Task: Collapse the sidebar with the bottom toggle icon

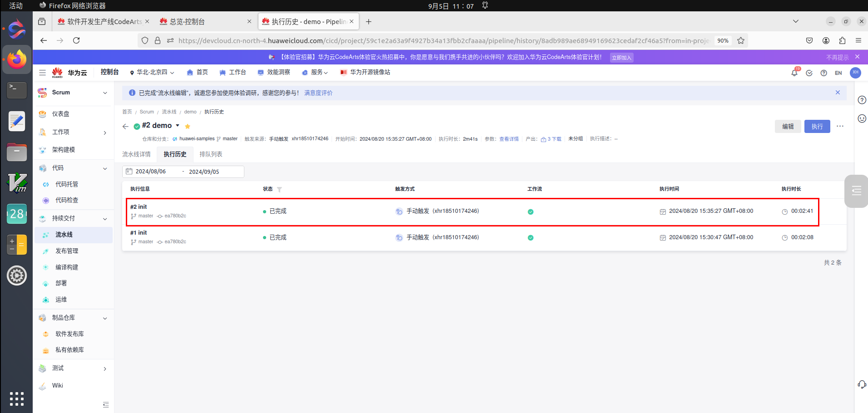Action: pos(106,404)
